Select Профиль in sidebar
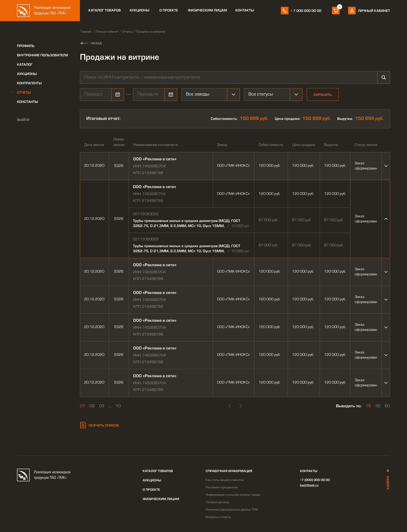 coord(26,46)
